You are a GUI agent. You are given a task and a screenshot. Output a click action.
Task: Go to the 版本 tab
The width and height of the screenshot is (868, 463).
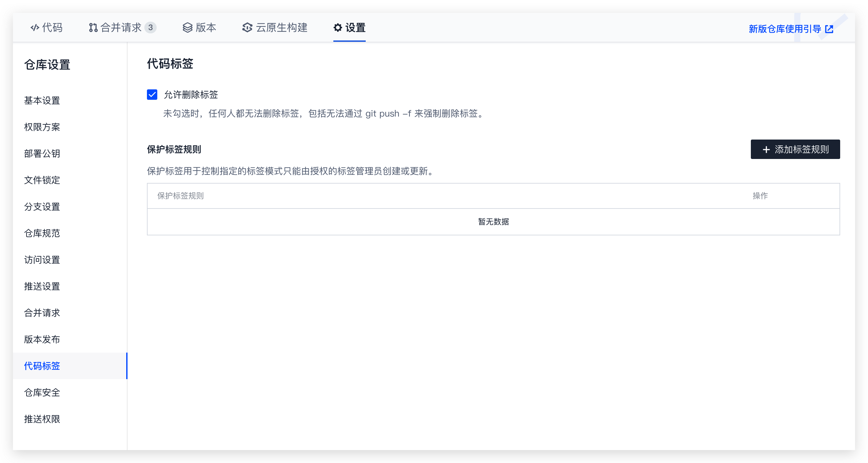pyautogui.click(x=199, y=28)
